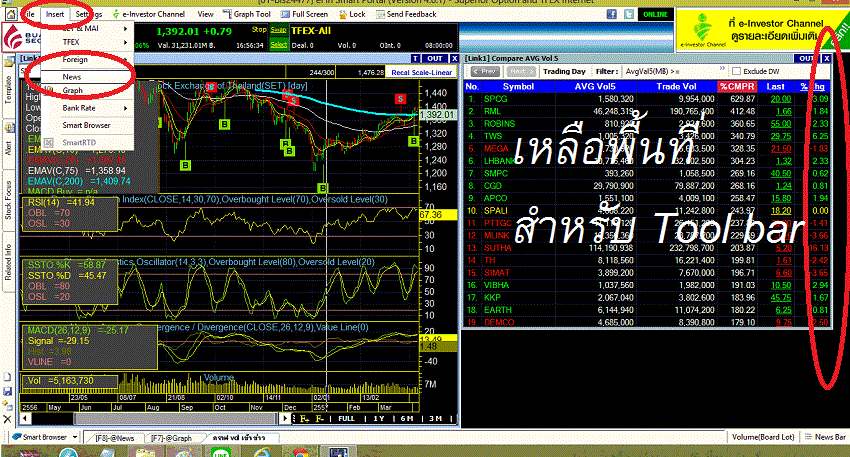Select 3M chart range
The image size is (850, 457).
[x=435, y=419]
